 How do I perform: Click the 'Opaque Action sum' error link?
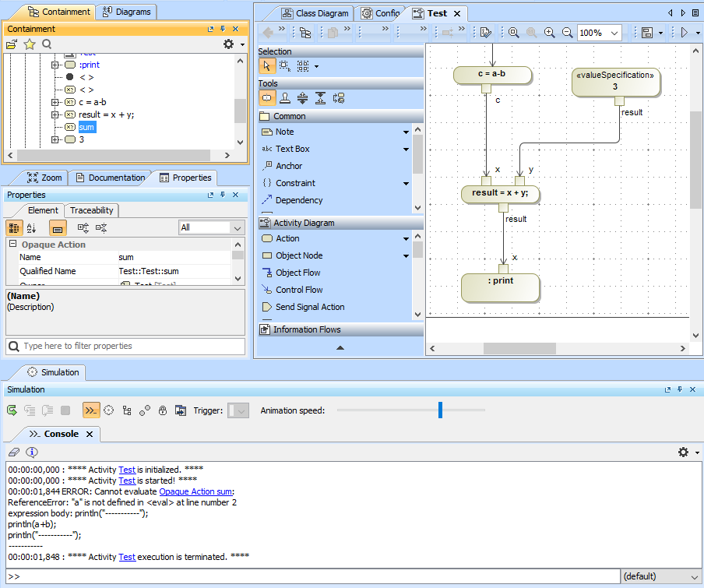pos(196,491)
